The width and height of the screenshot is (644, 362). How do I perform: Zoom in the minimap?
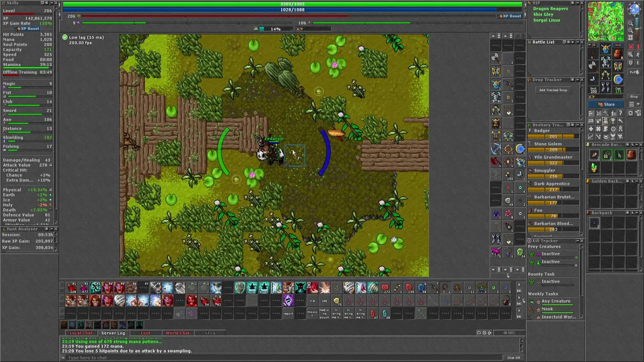(x=630, y=30)
